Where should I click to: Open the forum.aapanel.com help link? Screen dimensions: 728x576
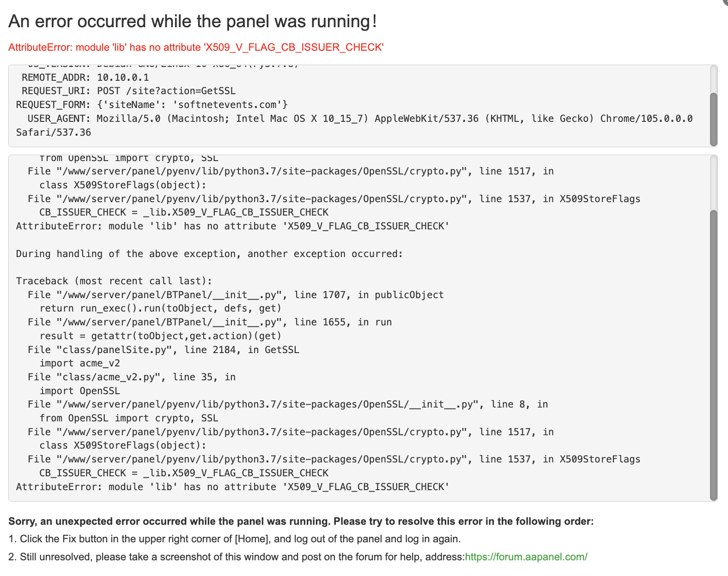[x=526, y=557]
